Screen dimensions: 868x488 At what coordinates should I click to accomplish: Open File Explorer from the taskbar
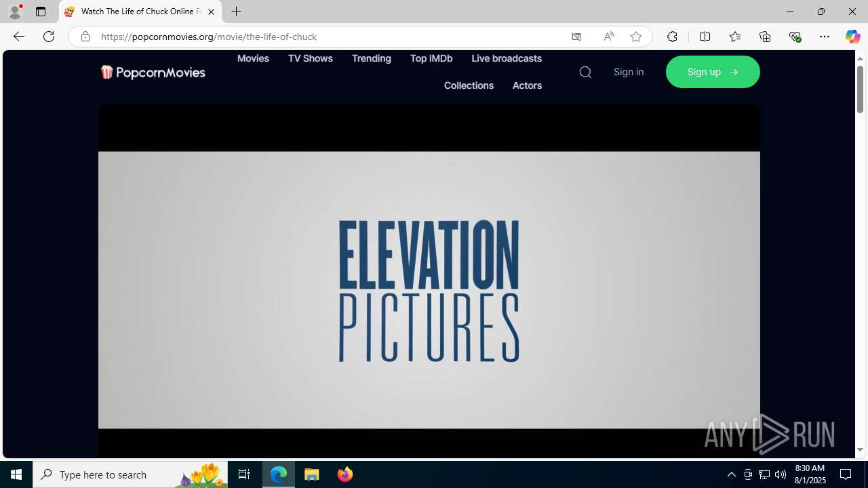pyautogui.click(x=312, y=474)
